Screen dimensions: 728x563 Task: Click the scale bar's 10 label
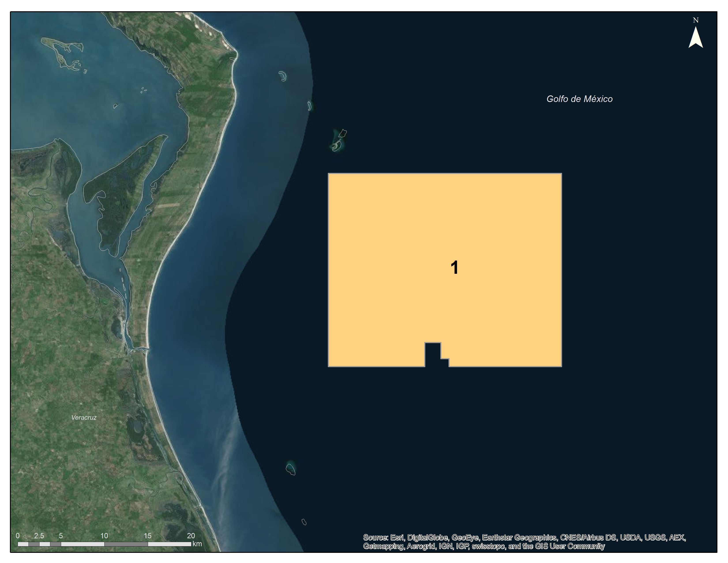pyautogui.click(x=104, y=536)
